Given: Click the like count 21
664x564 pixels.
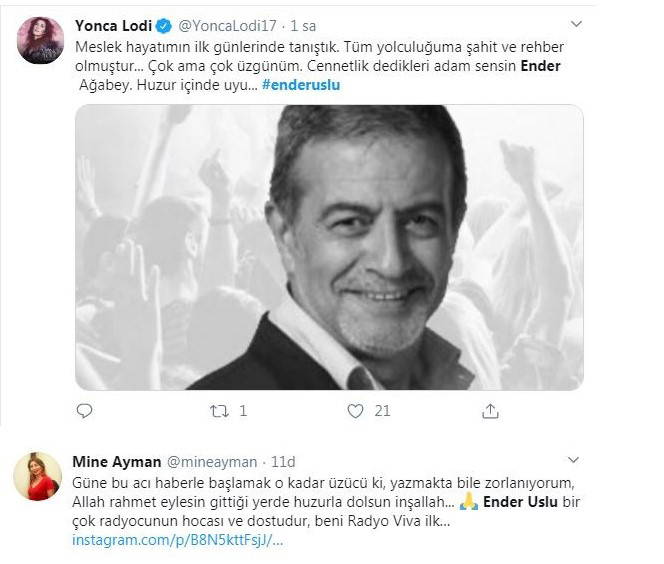Looking at the screenshot, I should (x=382, y=411).
